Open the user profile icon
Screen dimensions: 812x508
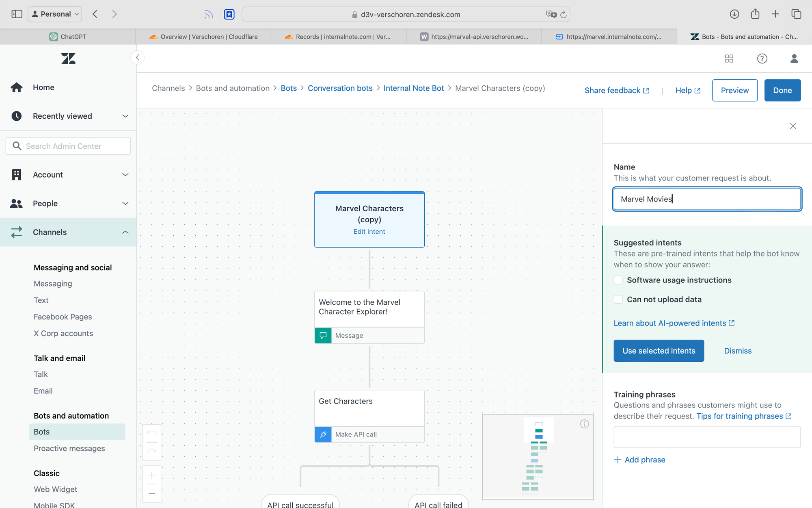coord(794,59)
